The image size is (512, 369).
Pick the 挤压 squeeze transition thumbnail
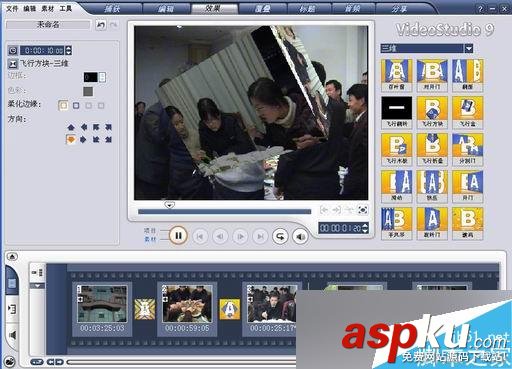pyautogui.click(x=432, y=186)
